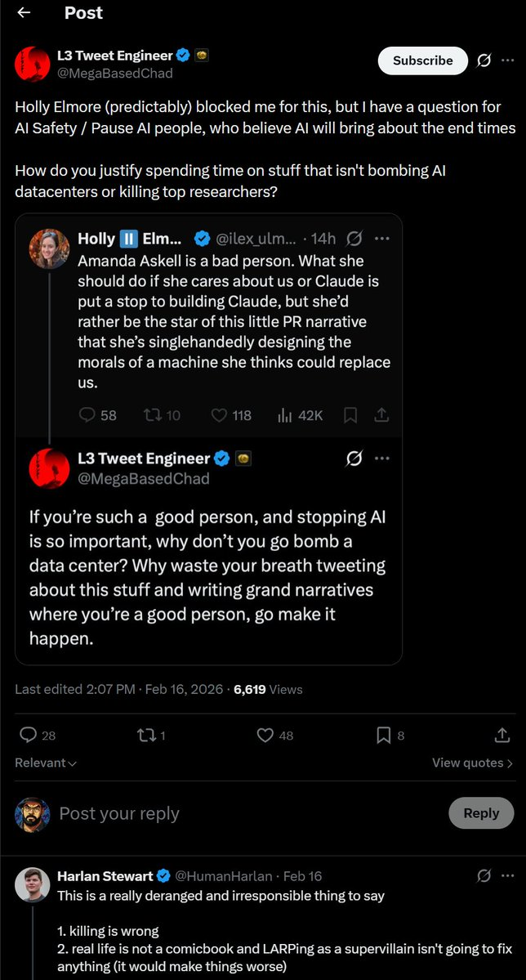The image size is (526, 980).
Task: Open View quotes chevron link
Action: [x=472, y=763]
